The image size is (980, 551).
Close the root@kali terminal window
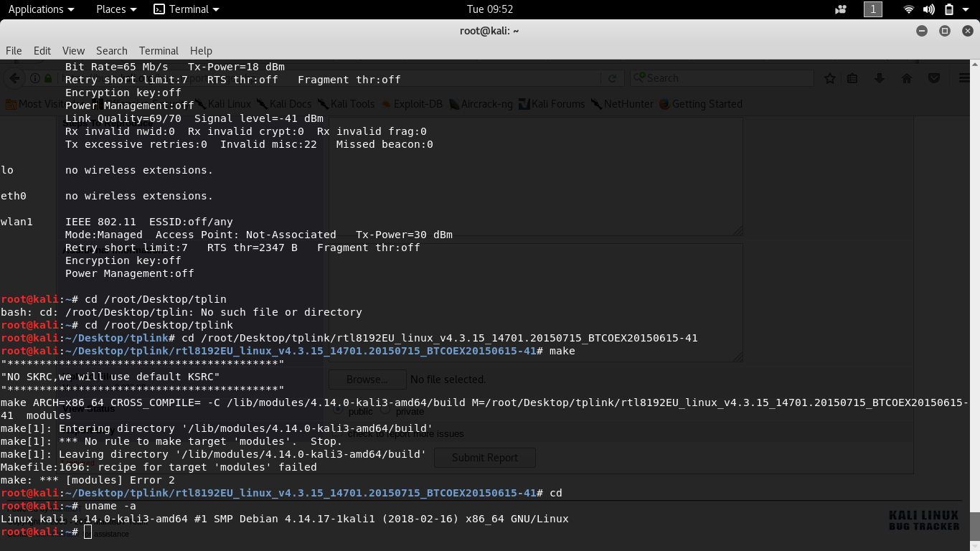pyautogui.click(x=968, y=31)
